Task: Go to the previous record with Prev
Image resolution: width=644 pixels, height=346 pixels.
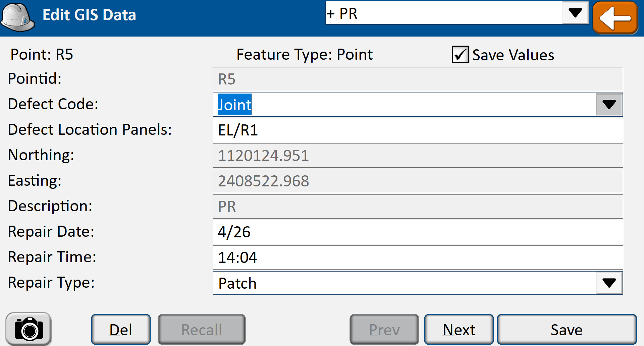Action: [x=384, y=330]
